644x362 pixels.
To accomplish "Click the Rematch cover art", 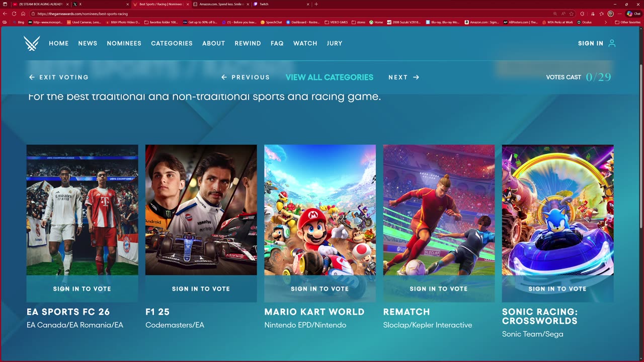I will (x=439, y=210).
